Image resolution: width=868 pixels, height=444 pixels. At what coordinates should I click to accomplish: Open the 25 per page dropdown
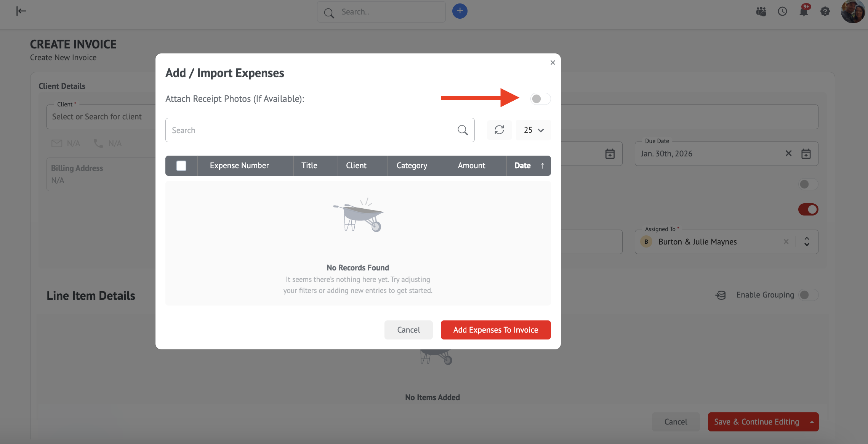[x=533, y=130]
